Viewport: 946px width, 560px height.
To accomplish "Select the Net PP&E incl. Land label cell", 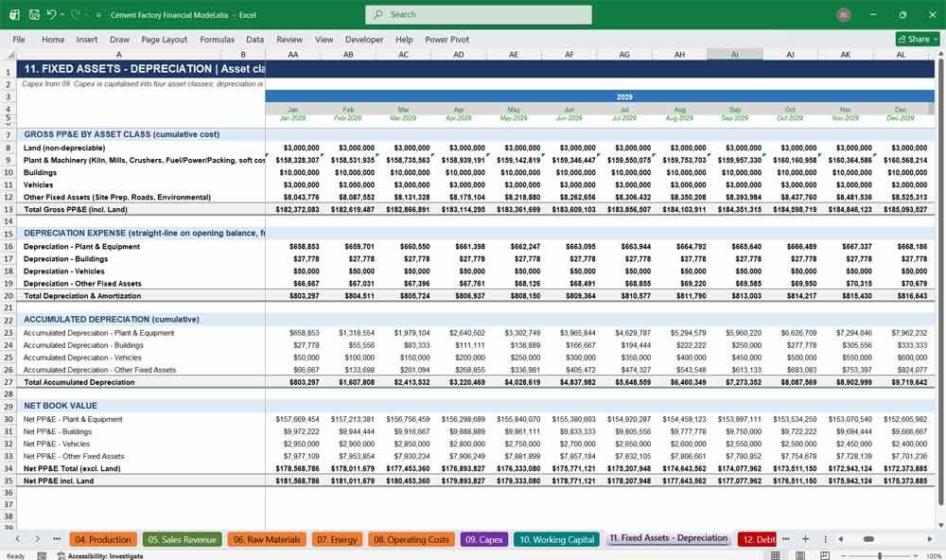I will coord(59,481).
